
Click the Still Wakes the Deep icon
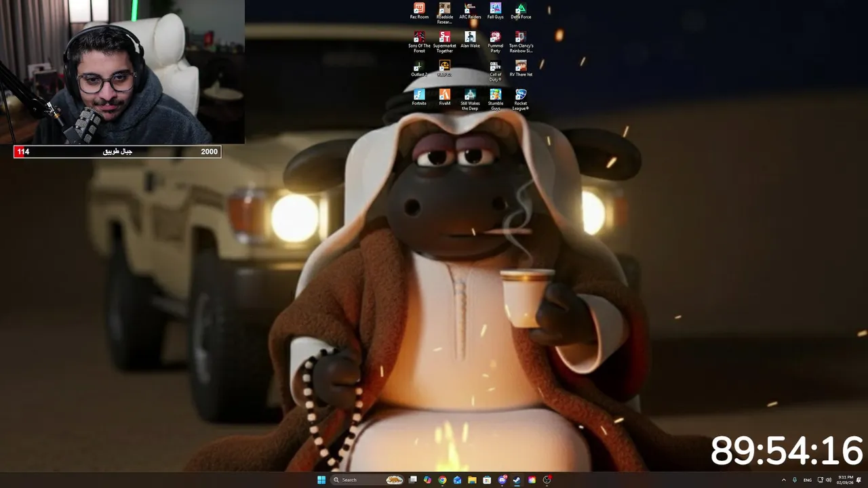point(470,100)
